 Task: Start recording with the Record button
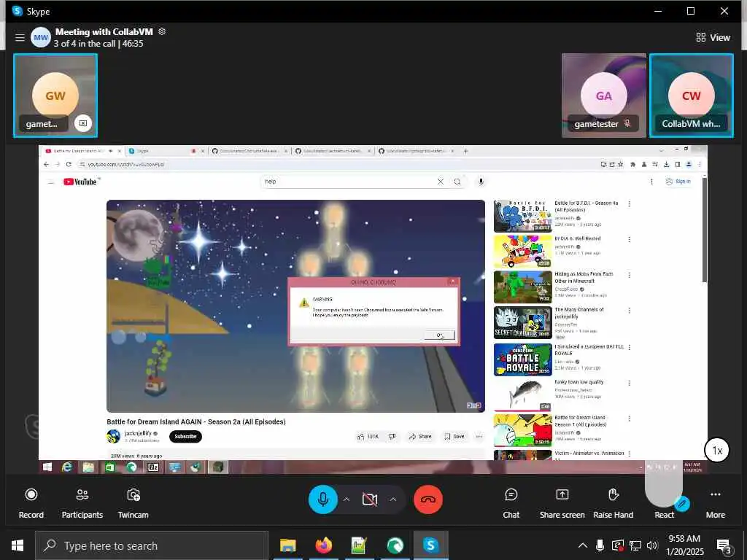click(31, 503)
